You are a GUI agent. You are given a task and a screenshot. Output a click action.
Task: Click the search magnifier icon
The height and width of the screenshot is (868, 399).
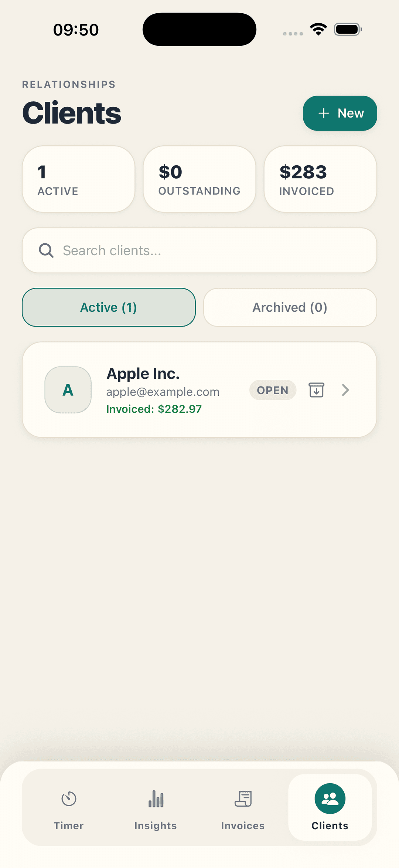tap(46, 250)
